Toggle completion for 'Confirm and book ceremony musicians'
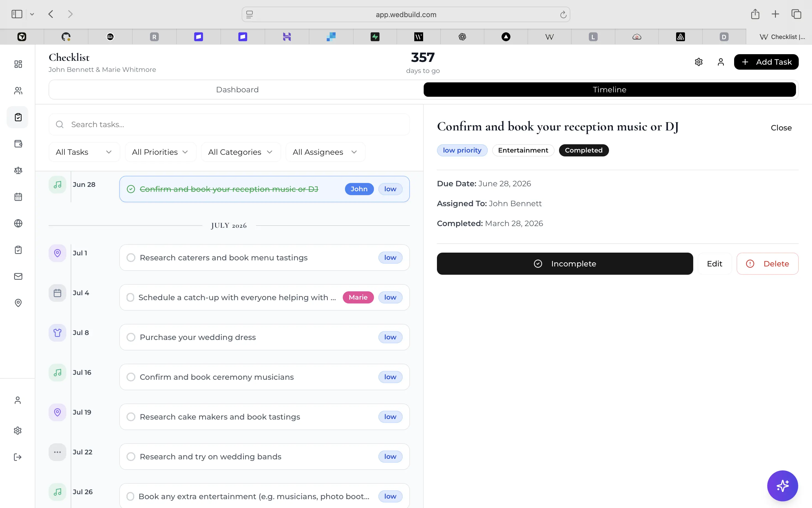 pos(131,377)
